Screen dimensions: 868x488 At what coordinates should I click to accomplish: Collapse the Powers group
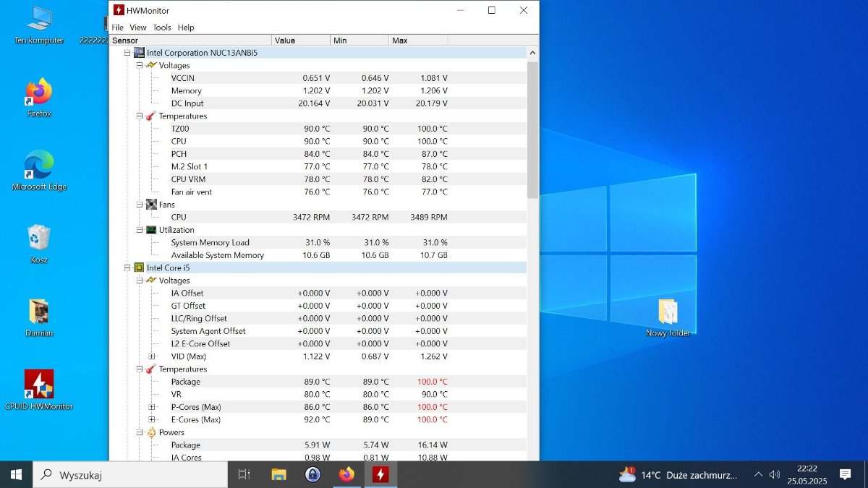(x=140, y=432)
